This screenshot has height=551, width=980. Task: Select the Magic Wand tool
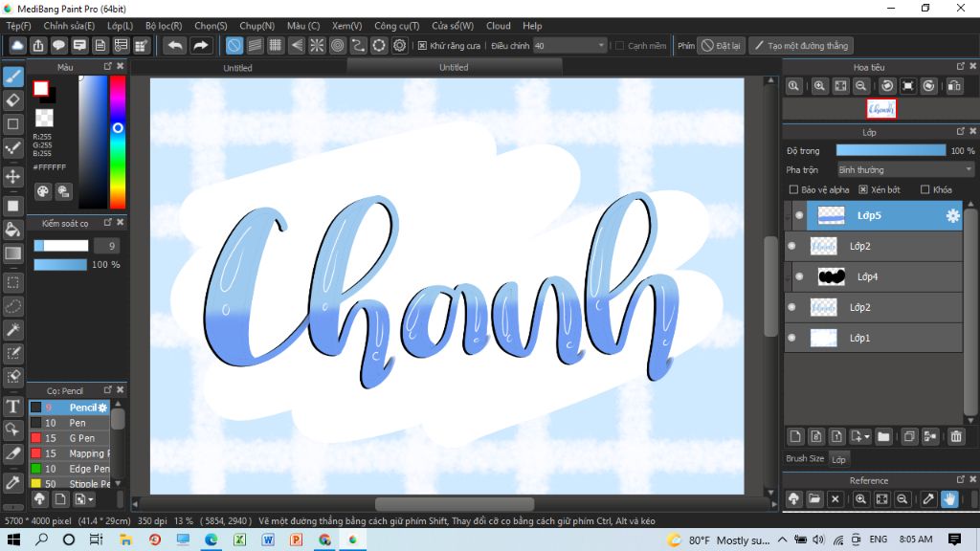13,329
